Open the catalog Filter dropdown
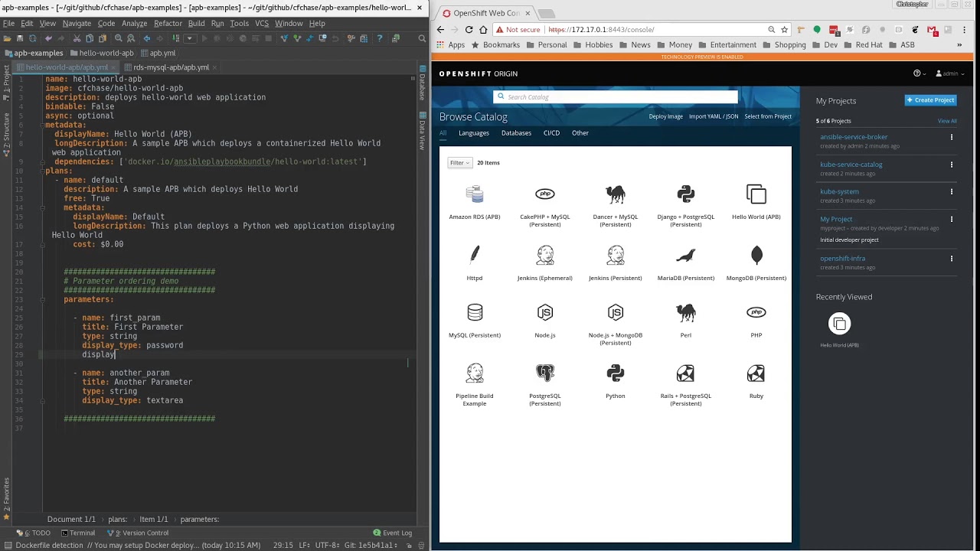 (459, 162)
